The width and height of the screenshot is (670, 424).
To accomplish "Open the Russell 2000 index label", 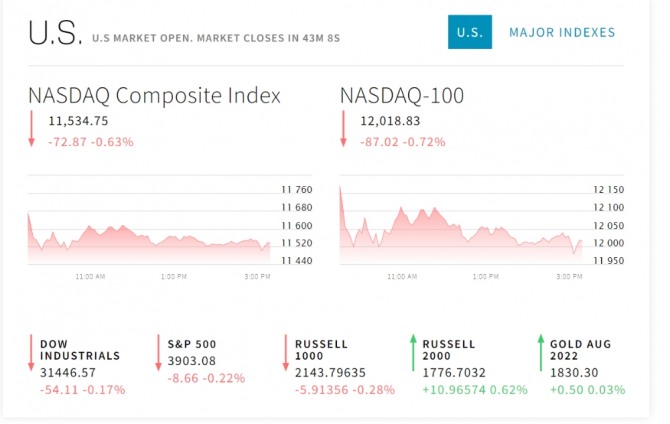I will [449, 349].
